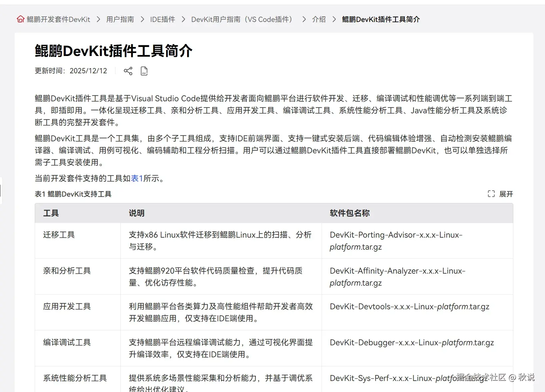The width and height of the screenshot is (545, 392).
Task: Click description 利用鲲鹏平台各类算力及高性能组件
Action: (x=221, y=312)
